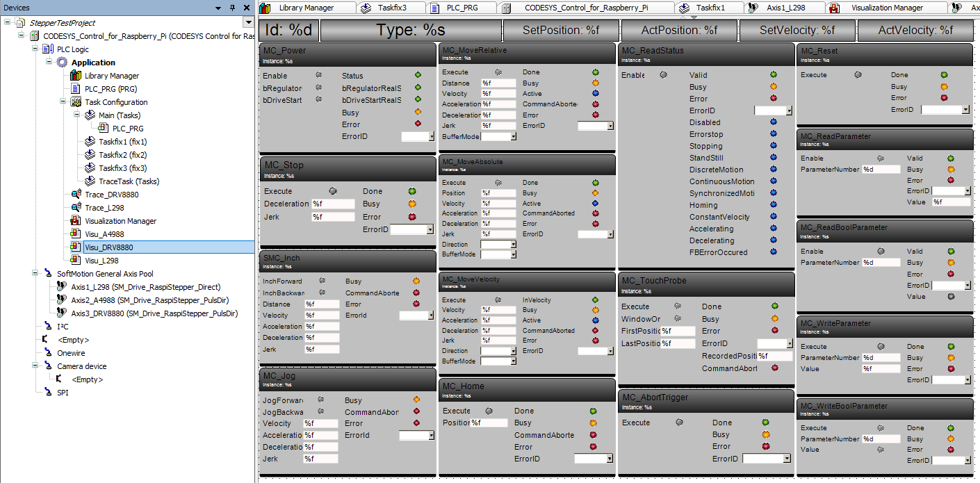Toggle the Execute switch in MC_Home
Viewport: 980px width, 483px height.
489,411
